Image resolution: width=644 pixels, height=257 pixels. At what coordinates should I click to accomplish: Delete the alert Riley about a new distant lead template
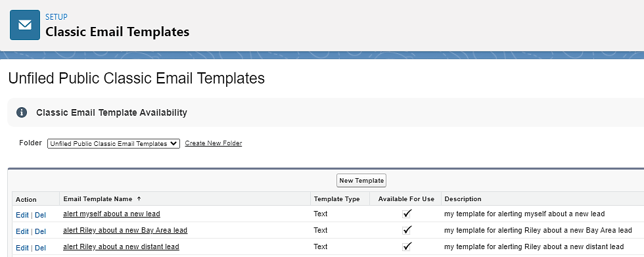pos(40,248)
